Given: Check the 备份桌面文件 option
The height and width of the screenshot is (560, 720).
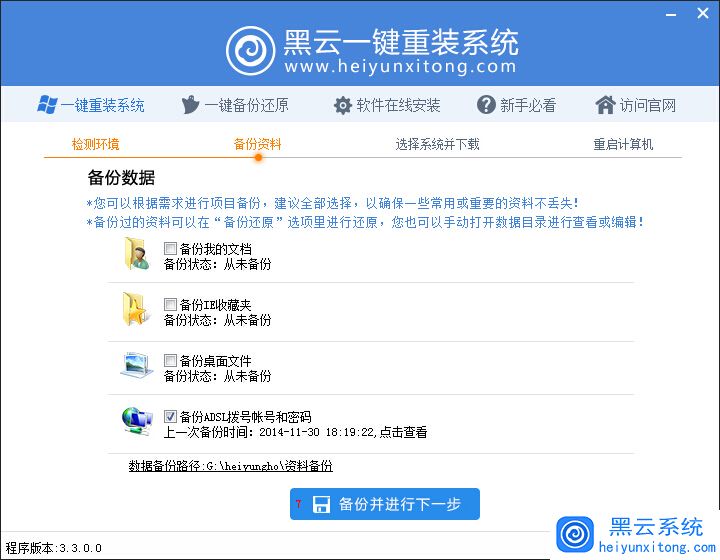Looking at the screenshot, I should 171,361.
